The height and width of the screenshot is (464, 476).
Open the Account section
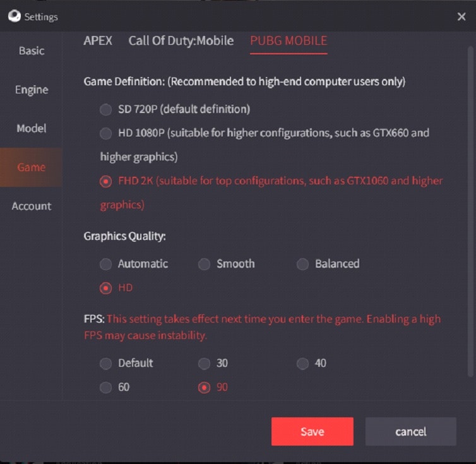[x=32, y=206]
